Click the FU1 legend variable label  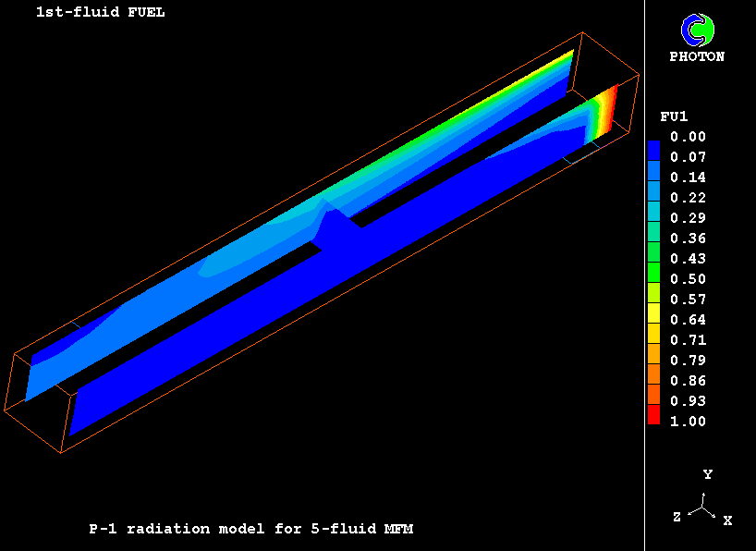coord(672,116)
